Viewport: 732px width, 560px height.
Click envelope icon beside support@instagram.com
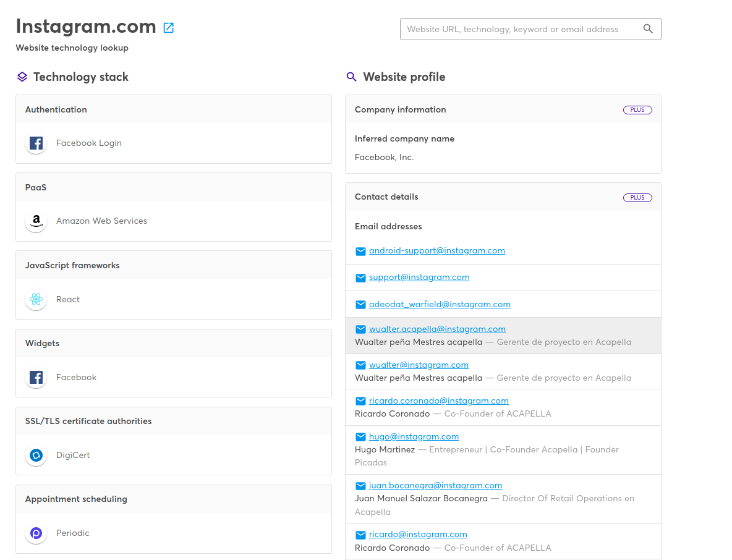pos(360,278)
